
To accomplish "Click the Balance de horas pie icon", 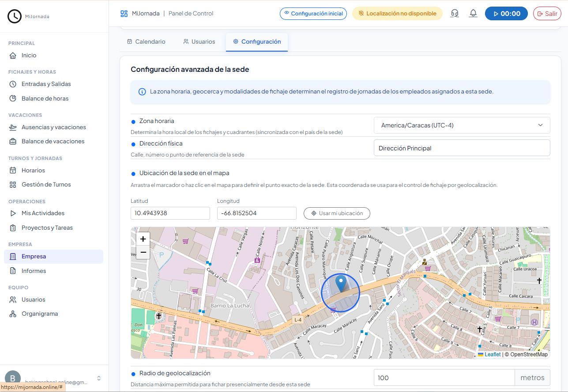I will tap(13, 99).
